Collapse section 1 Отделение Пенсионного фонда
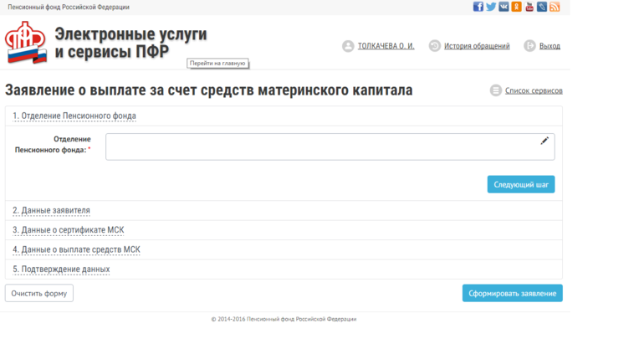This screenshot has width=644, height=344. point(74,116)
